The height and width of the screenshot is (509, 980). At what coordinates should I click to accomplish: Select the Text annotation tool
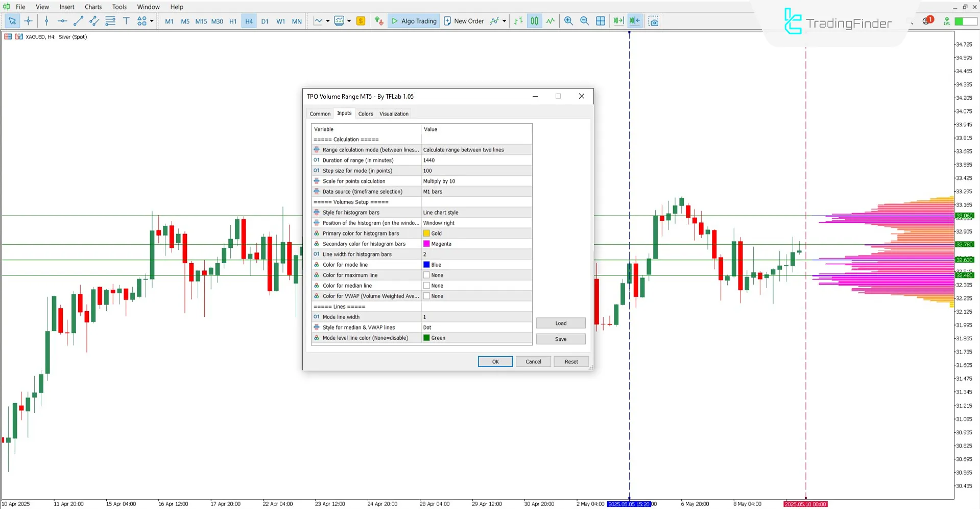click(x=126, y=21)
